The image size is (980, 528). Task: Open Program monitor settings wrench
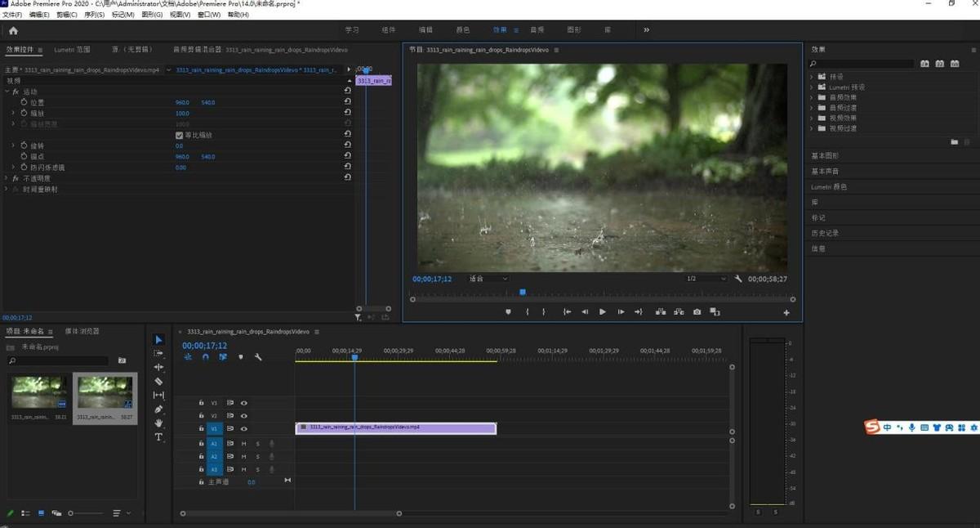point(738,279)
